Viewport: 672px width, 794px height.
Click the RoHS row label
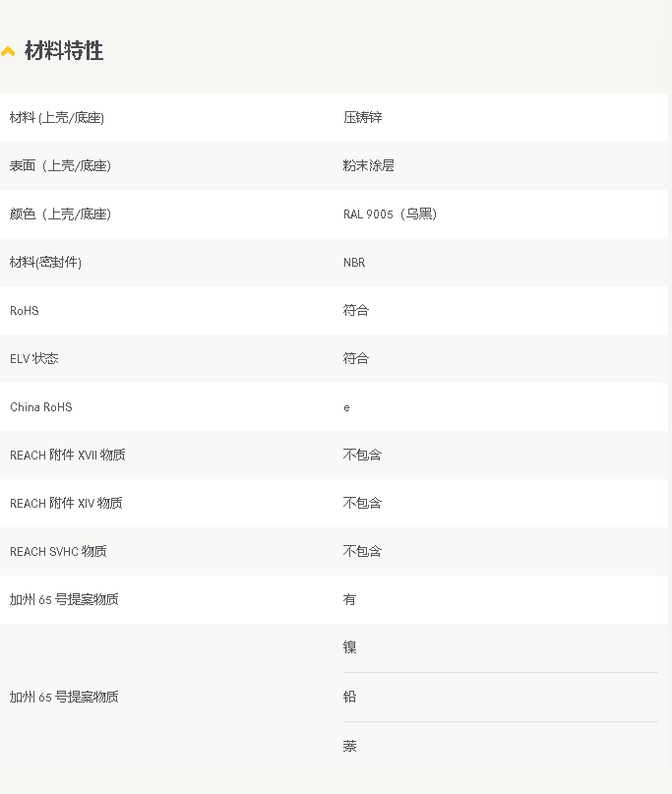coord(25,310)
